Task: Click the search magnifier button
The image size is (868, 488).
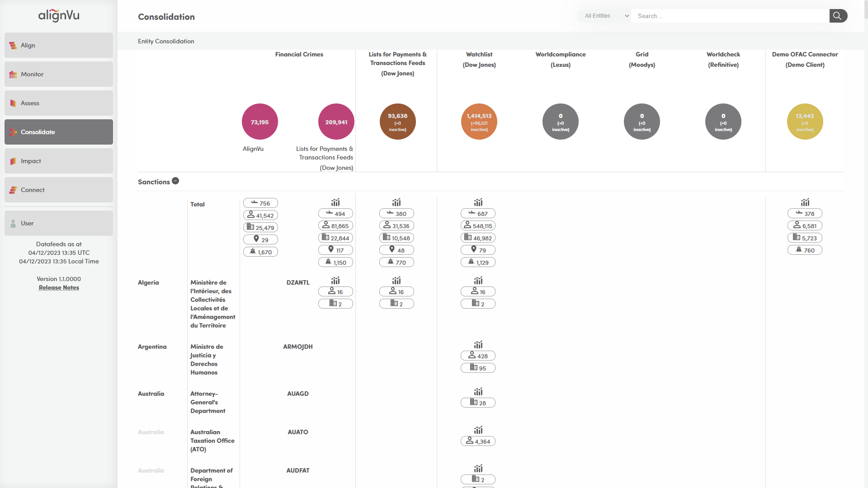Action: tap(838, 16)
